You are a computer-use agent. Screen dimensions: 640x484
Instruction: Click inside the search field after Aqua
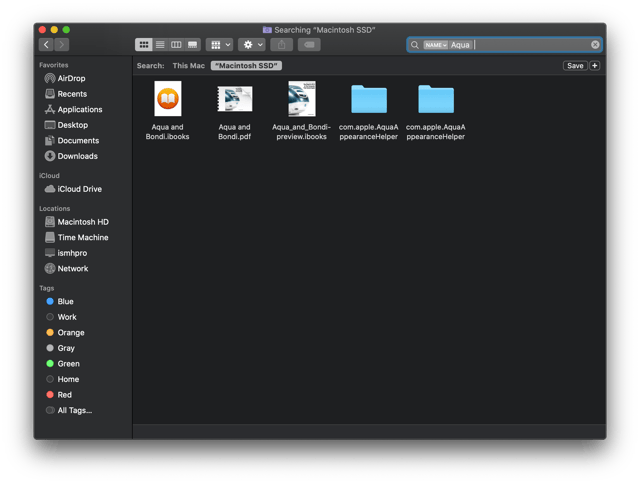tap(531, 45)
